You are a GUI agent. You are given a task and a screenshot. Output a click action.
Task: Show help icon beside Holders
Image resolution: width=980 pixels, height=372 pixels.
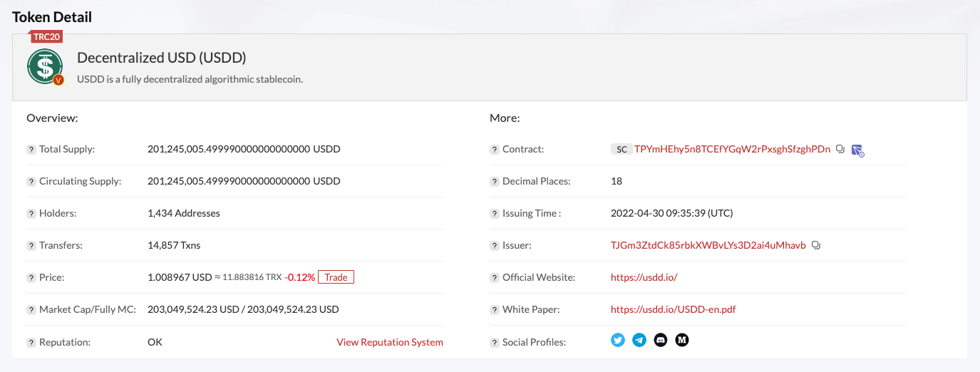click(31, 214)
